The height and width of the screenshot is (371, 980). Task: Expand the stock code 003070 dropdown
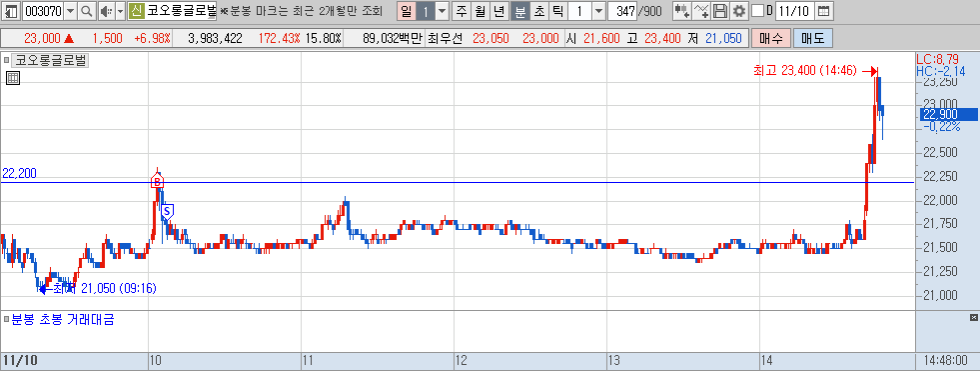(x=70, y=11)
